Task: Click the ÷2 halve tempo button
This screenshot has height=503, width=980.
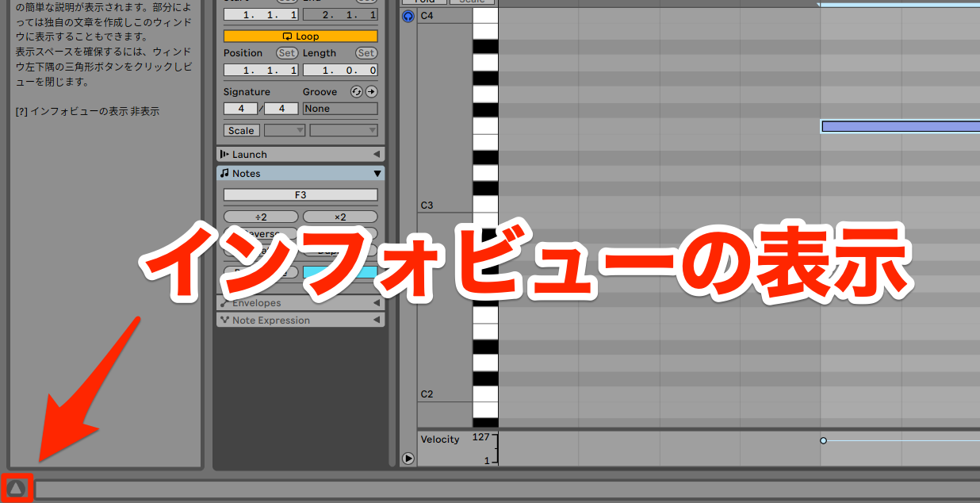Action: [261, 217]
